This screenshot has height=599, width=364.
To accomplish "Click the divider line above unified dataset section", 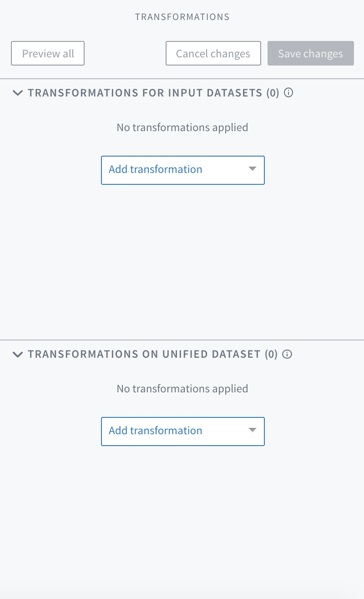I will click(x=182, y=340).
